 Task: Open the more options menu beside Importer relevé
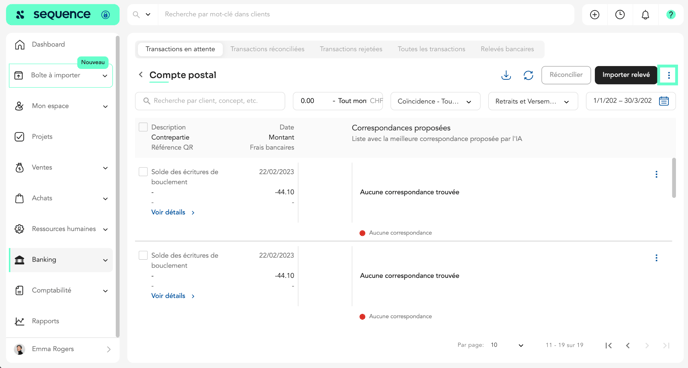(669, 75)
